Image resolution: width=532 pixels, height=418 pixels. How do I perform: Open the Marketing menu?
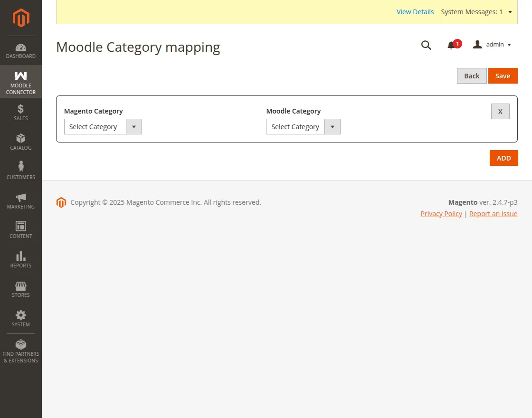pos(21,201)
